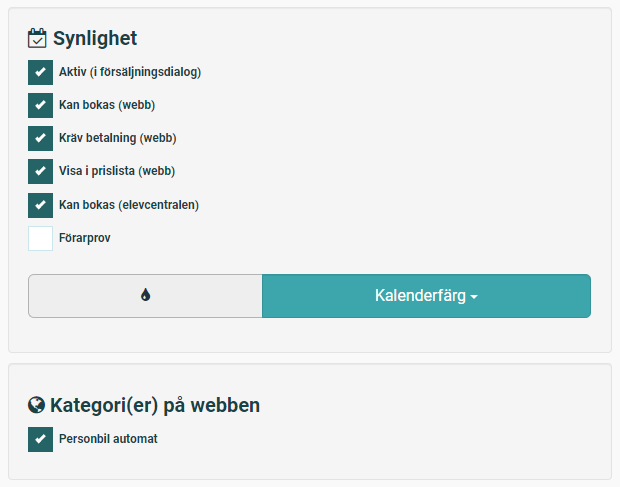
Task: Uncheck the Aktiv (i försäljningsdialog) checkbox
Action: pos(40,72)
